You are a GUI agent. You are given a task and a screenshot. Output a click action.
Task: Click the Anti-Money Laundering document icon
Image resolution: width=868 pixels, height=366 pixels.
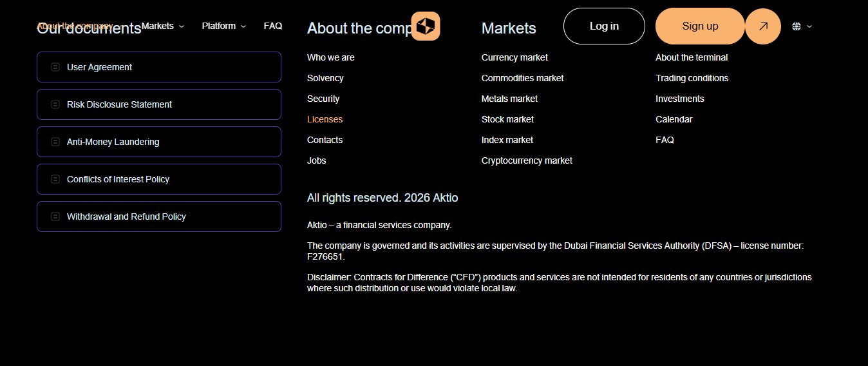[55, 142]
